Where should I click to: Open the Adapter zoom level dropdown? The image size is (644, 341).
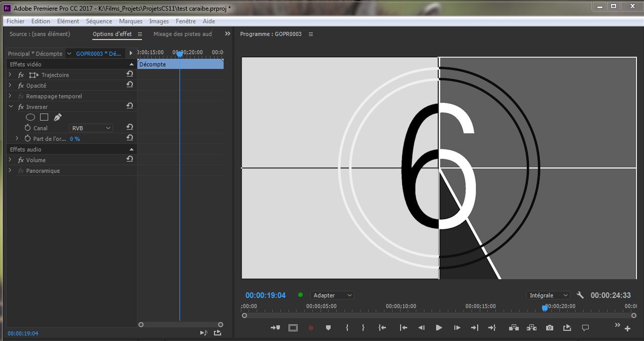click(x=332, y=295)
